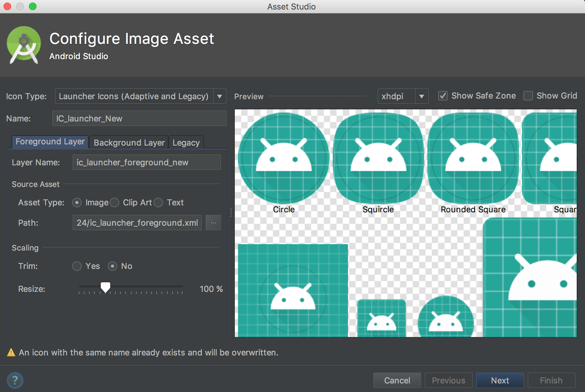The image size is (585, 392).
Task: Open the xhdpi density dropdown arrow
Action: pos(422,96)
